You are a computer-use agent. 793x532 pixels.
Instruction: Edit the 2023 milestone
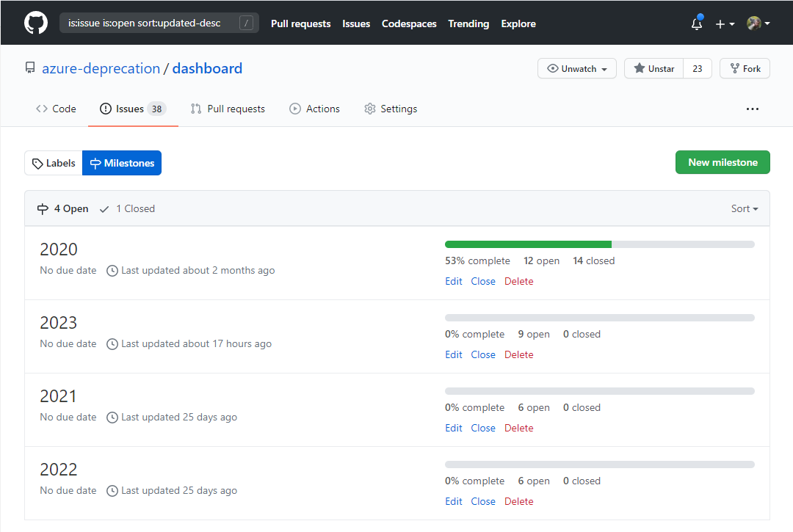point(454,354)
